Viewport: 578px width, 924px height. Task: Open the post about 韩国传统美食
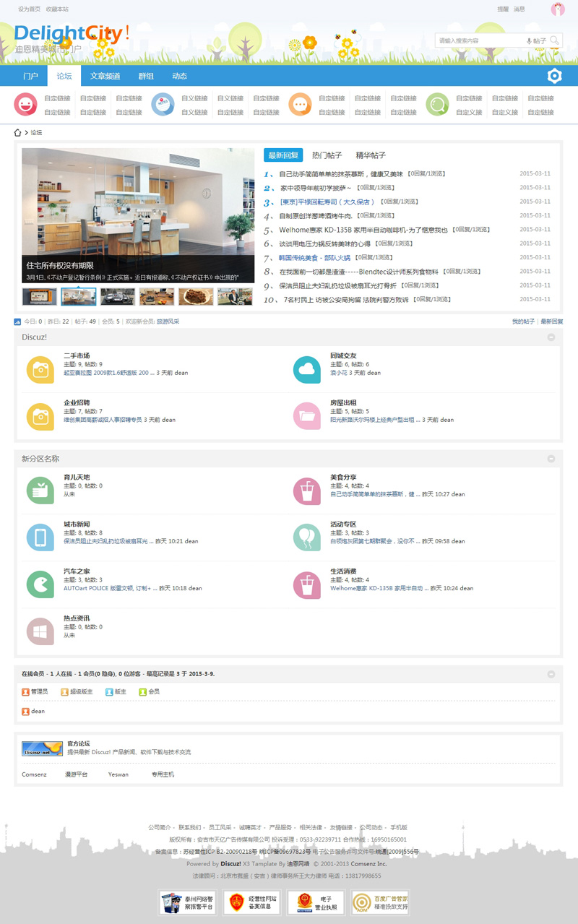pos(314,258)
